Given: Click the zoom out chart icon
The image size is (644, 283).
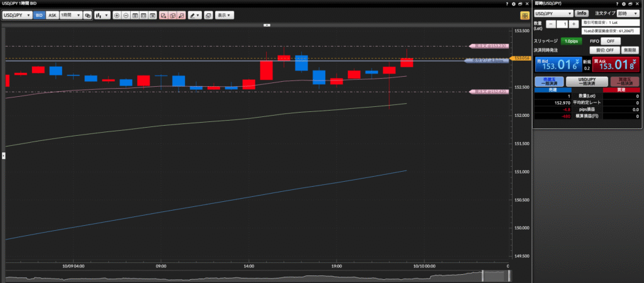Looking at the screenshot, I should click(x=126, y=15).
